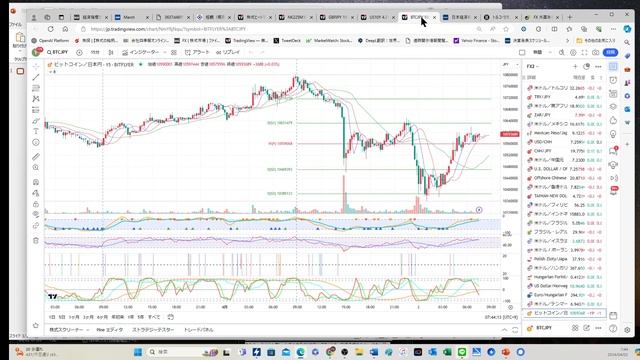640x360 pixels.
Task: Open chart settings gear in the top toolbar
Action: (573, 53)
